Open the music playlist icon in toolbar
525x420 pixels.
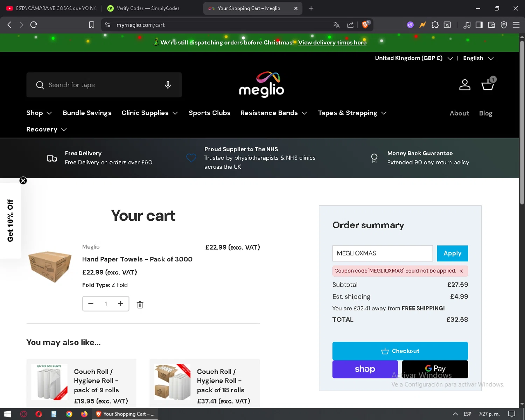click(x=467, y=25)
